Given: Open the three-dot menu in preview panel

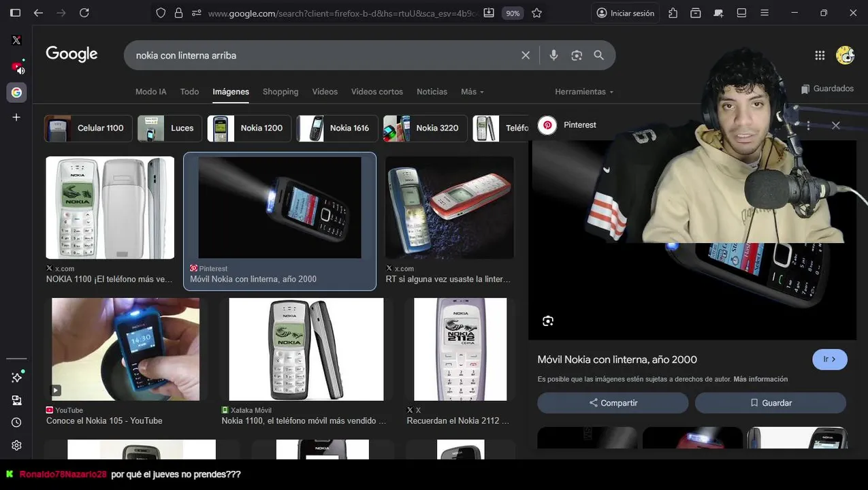Looking at the screenshot, I should [x=808, y=125].
